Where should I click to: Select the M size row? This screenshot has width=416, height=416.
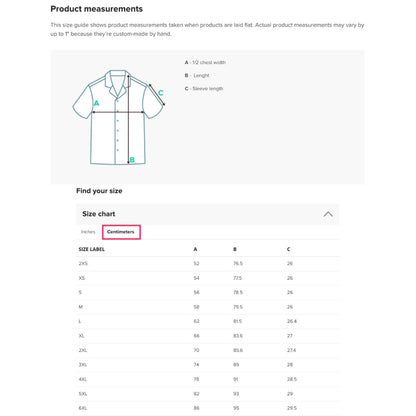[207, 307]
